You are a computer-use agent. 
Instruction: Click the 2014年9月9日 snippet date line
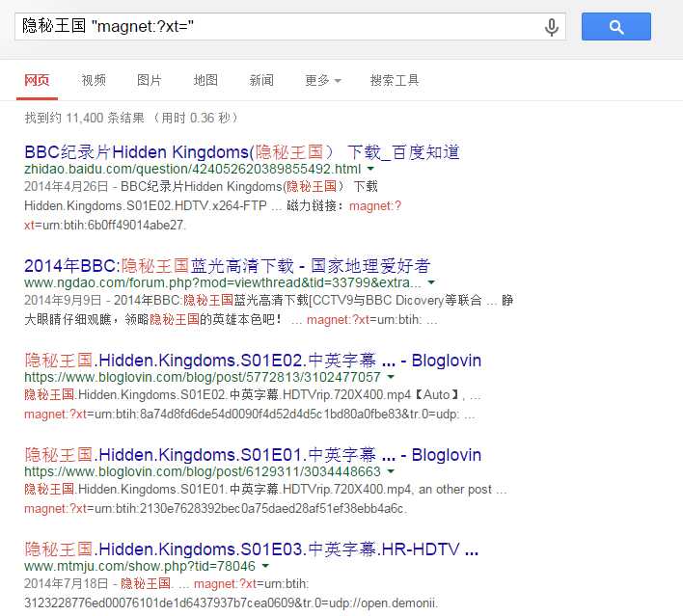pos(269,300)
